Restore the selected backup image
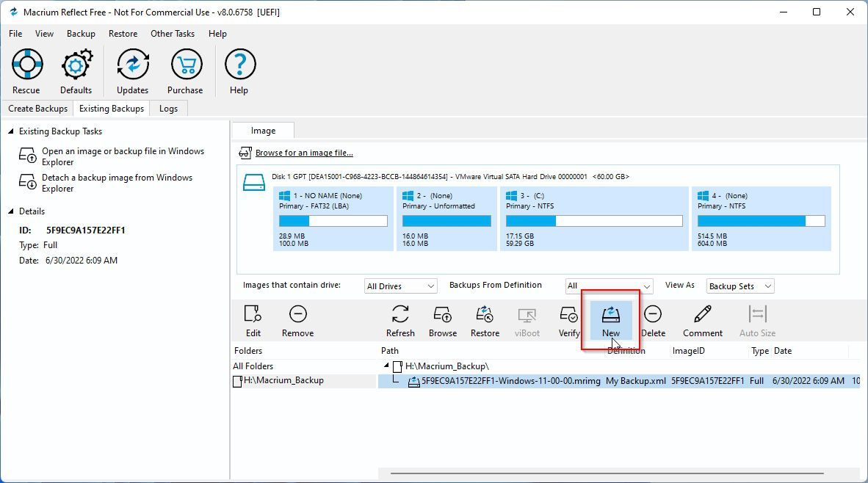Image resolution: width=868 pixels, height=483 pixels. coord(485,321)
